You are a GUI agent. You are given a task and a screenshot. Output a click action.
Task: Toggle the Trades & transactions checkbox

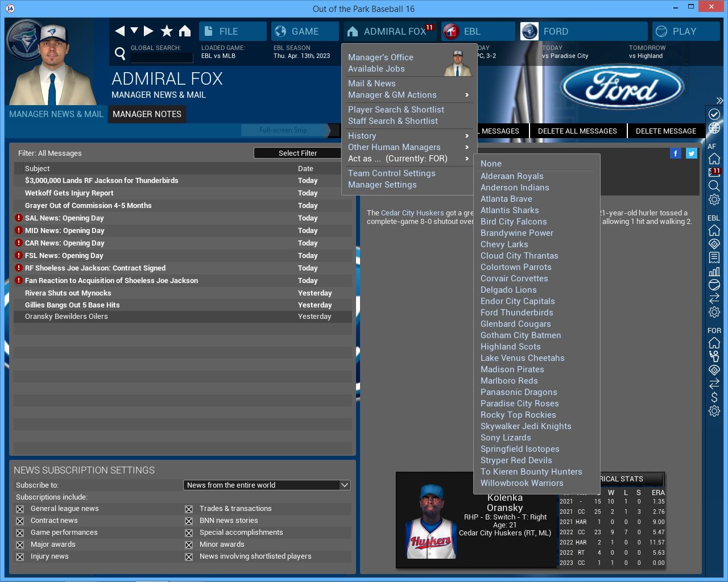click(189, 509)
